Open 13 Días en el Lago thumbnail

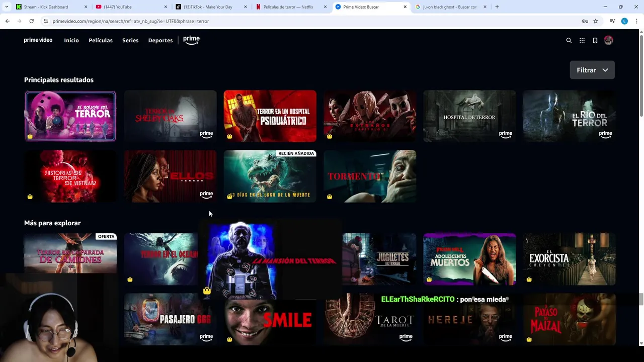coord(270,176)
